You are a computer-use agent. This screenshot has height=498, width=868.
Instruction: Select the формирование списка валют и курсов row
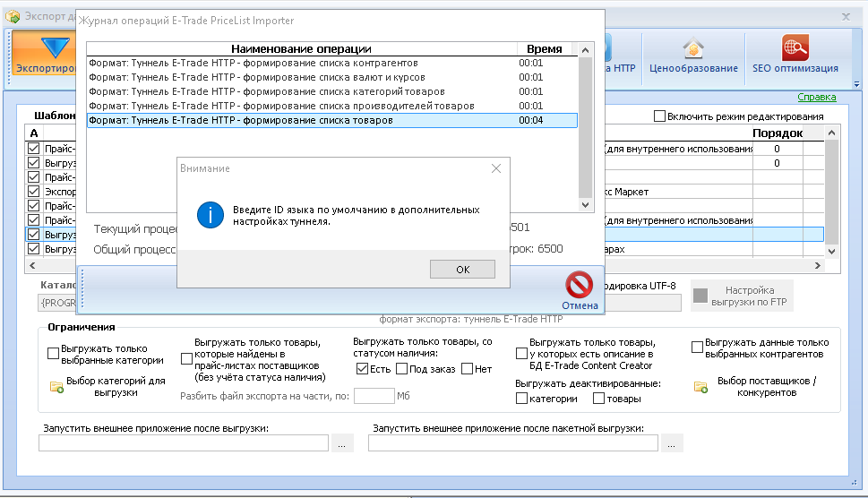click(x=332, y=77)
